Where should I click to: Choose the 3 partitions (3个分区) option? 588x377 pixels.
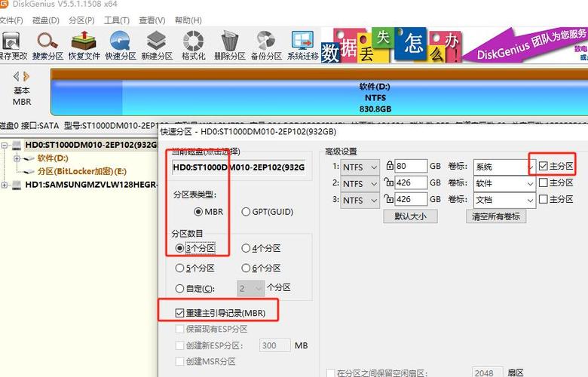[x=195, y=248]
